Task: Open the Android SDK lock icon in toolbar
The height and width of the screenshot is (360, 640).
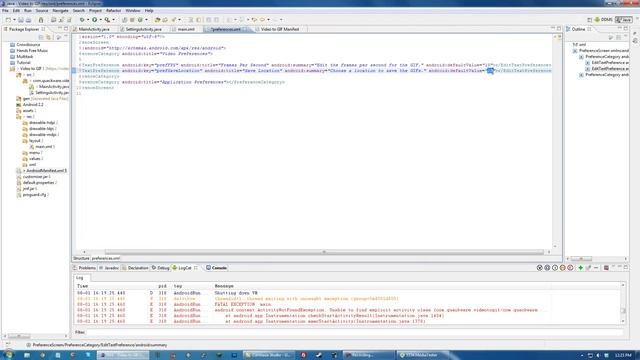Action: coord(41,20)
